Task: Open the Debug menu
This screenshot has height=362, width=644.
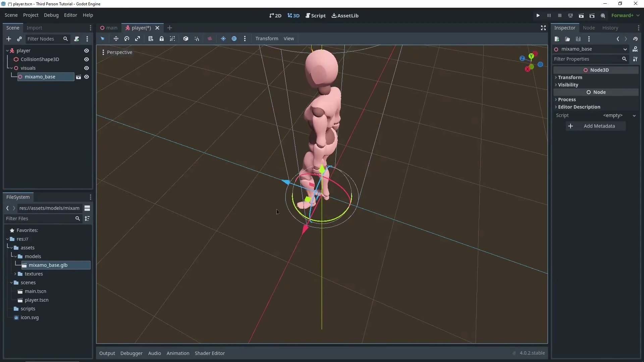Action: click(51, 15)
